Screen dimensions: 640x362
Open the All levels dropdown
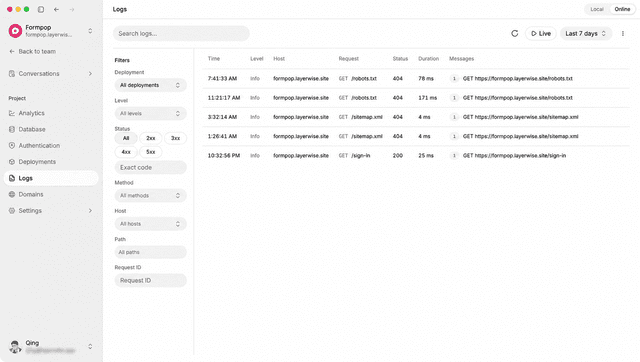[x=150, y=113]
